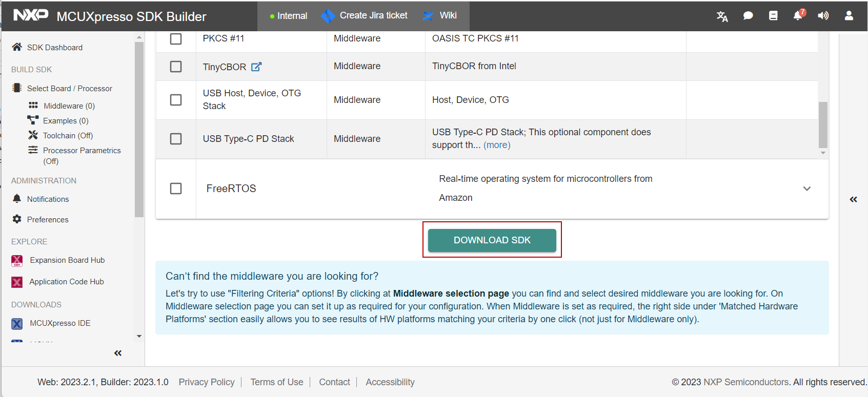Open Terms of Use footer link

click(277, 382)
